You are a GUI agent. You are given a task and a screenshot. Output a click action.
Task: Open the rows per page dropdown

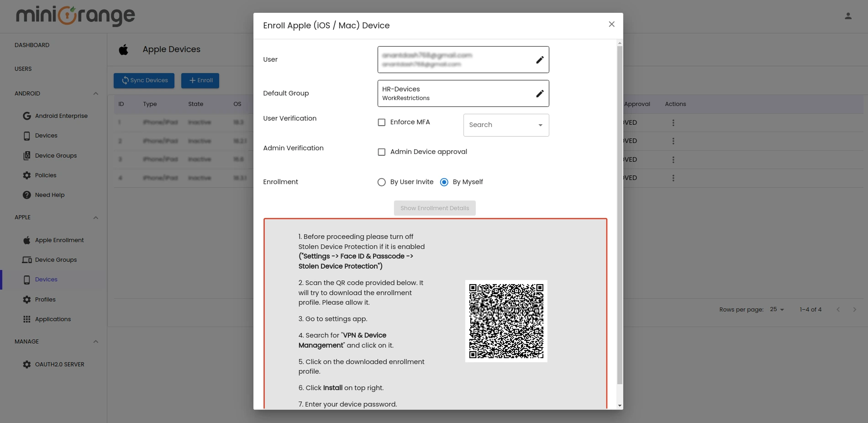[777, 309]
